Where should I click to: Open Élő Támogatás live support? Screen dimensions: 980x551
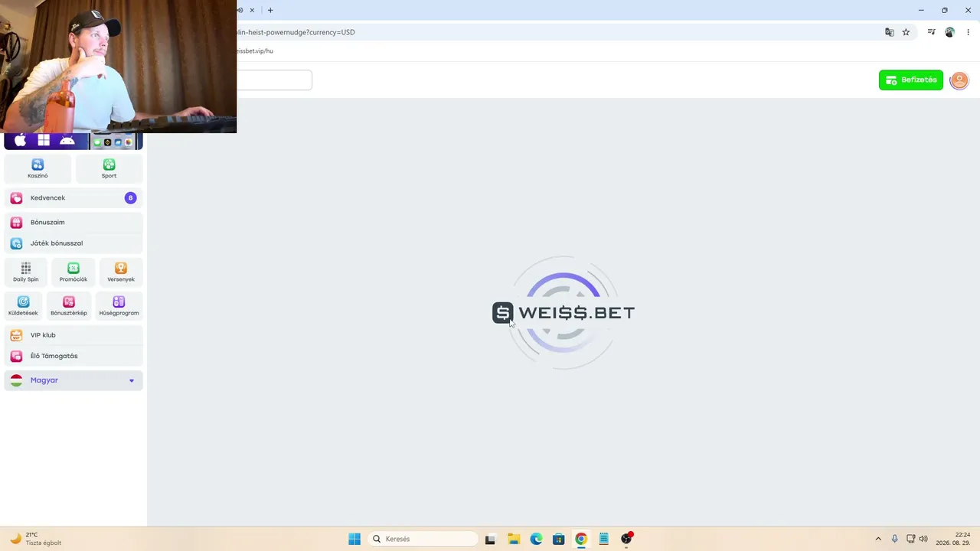click(73, 356)
